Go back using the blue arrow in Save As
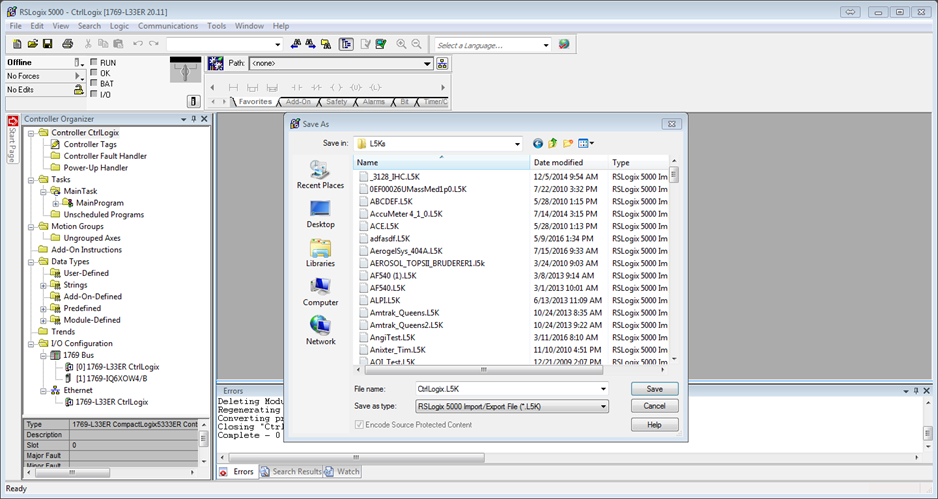 coord(538,144)
